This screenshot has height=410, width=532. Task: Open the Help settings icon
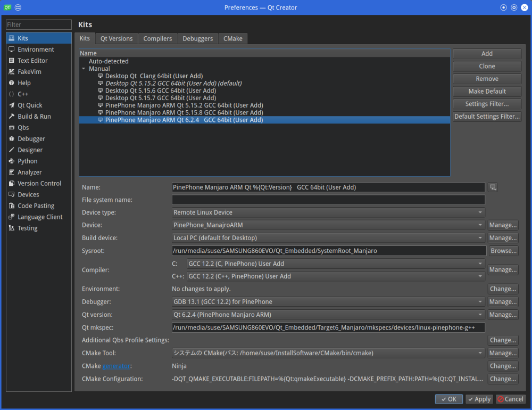12,83
